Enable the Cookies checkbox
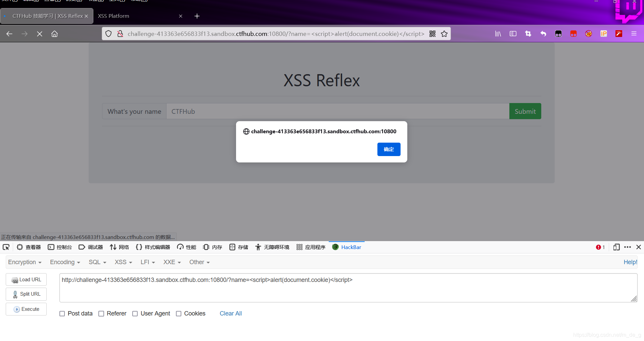The image size is (644, 341). 179,313
